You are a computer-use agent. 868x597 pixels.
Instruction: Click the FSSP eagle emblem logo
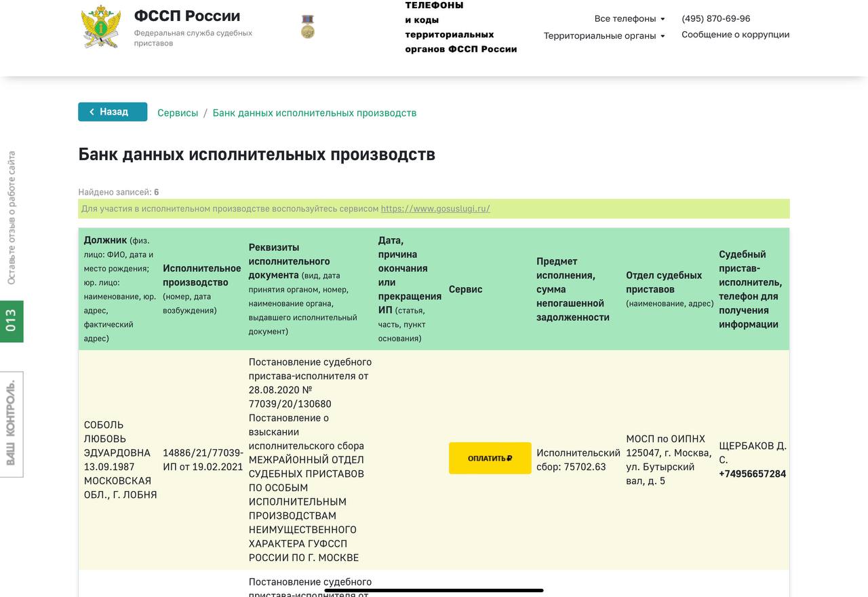pyautogui.click(x=101, y=27)
